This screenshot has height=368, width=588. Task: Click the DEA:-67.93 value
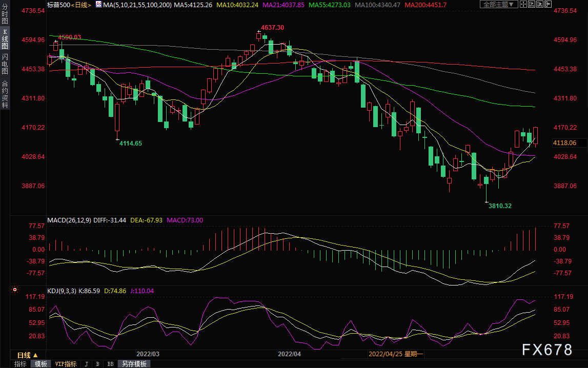click(x=146, y=220)
